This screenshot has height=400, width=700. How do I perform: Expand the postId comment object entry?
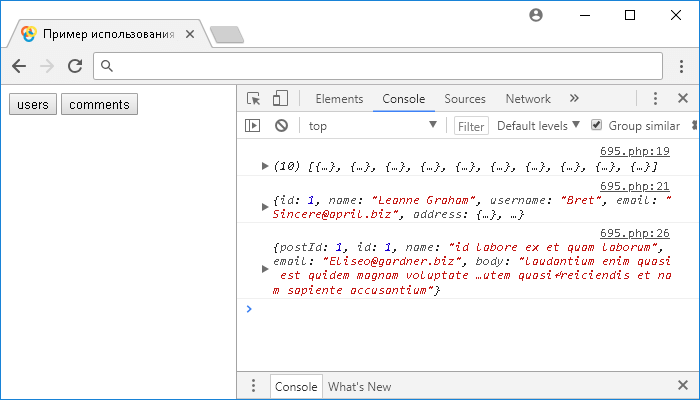[x=265, y=269]
